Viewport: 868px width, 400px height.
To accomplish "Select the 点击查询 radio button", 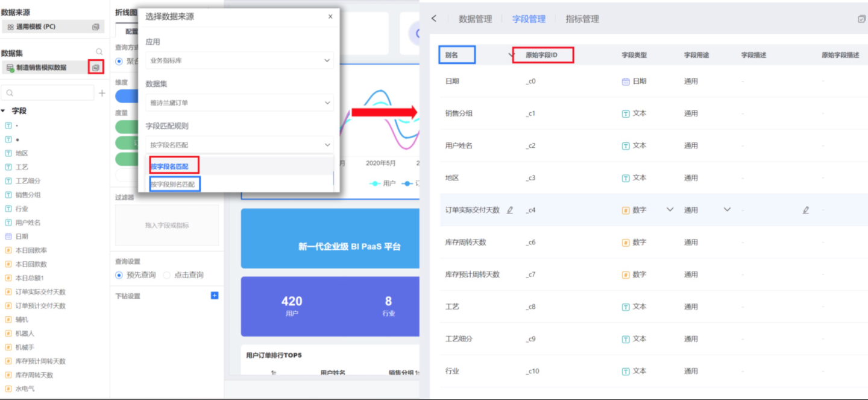I will click(167, 275).
